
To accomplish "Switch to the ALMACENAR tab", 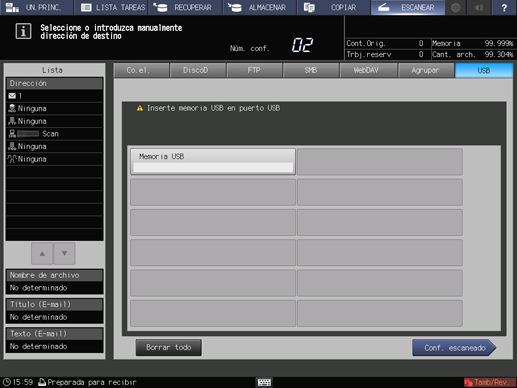I will (260, 7).
